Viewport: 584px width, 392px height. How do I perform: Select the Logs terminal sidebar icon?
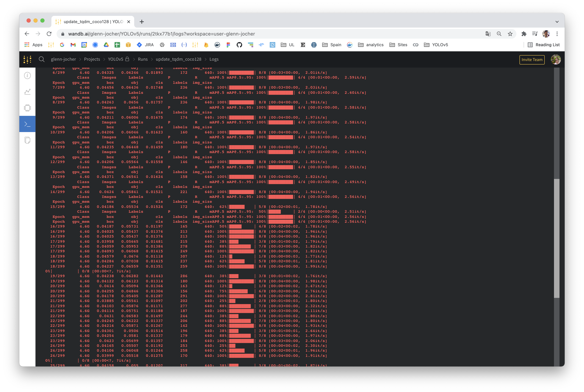pos(27,124)
